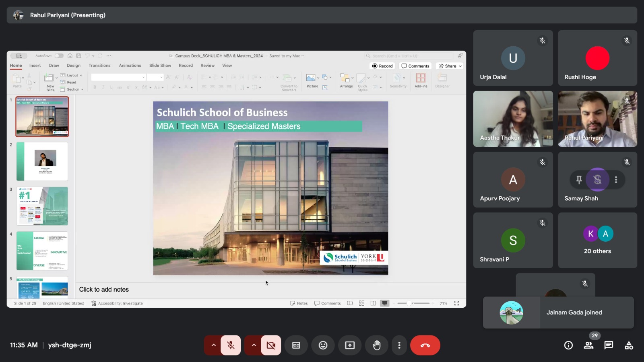
Task: Open the font size combo box
Action: (155, 77)
